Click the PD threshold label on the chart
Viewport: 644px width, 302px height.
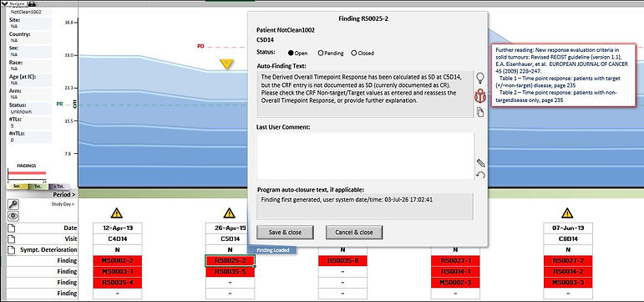[x=200, y=47]
